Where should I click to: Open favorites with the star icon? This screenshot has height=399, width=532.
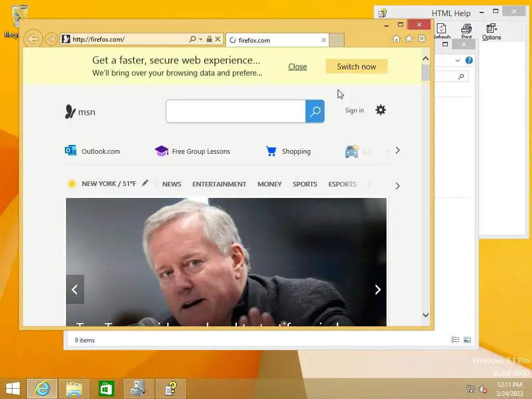click(x=409, y=38)
